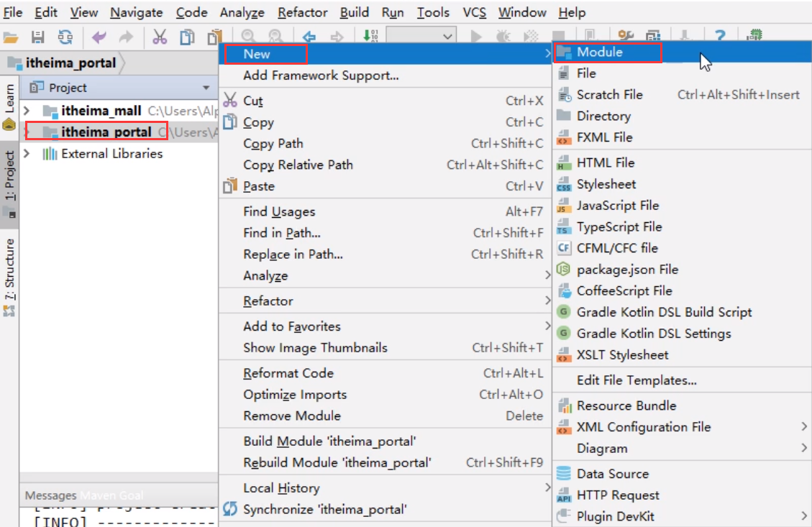
Task: Choose Directory from the New submenu
Action: click(682, 116)
